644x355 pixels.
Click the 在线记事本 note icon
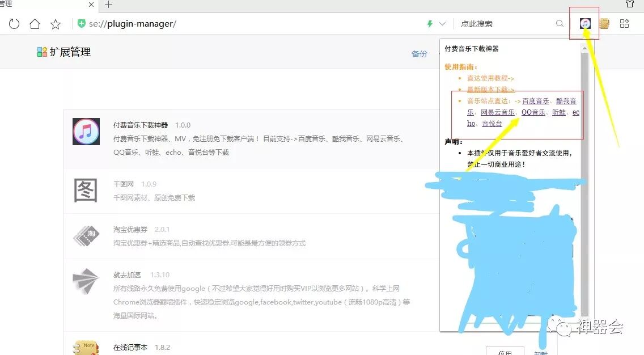(84, 348)
